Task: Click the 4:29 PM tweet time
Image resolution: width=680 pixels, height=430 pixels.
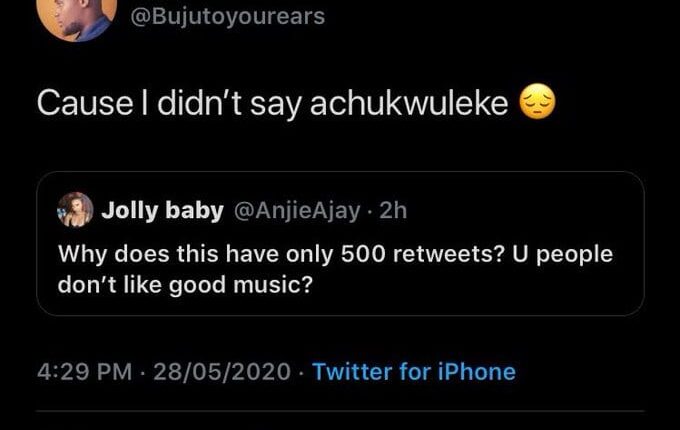Action: 83,372
